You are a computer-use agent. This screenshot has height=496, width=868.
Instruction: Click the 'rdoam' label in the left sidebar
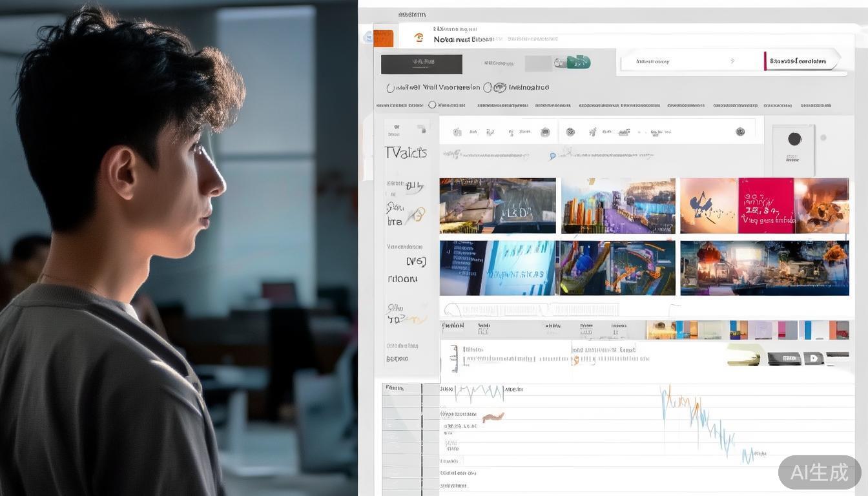[x=402, y=279]
